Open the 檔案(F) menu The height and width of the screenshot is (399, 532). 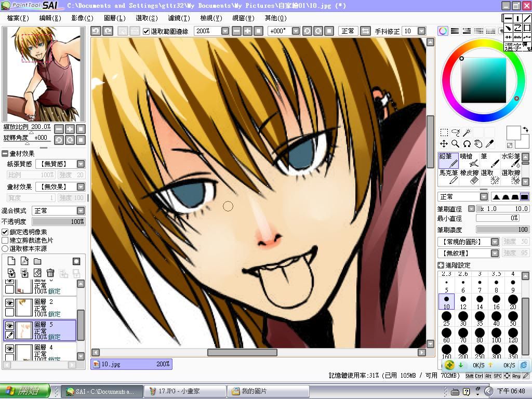(18, 18)
